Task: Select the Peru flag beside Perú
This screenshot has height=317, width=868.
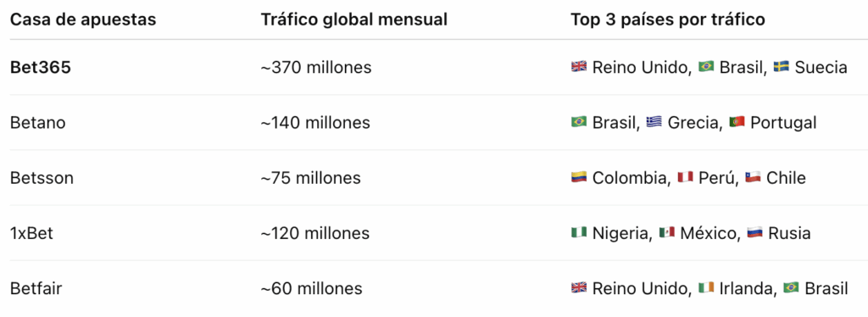Action: (x=685, y=178)
